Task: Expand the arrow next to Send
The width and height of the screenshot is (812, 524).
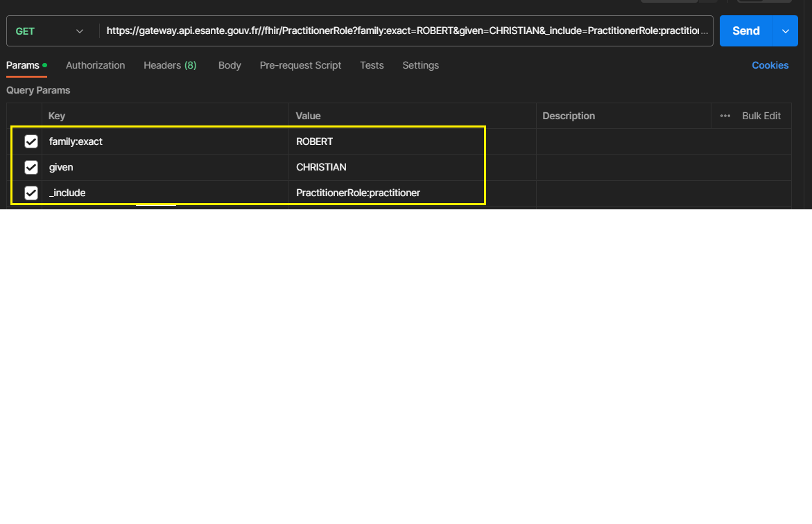Action: point(785,31)
